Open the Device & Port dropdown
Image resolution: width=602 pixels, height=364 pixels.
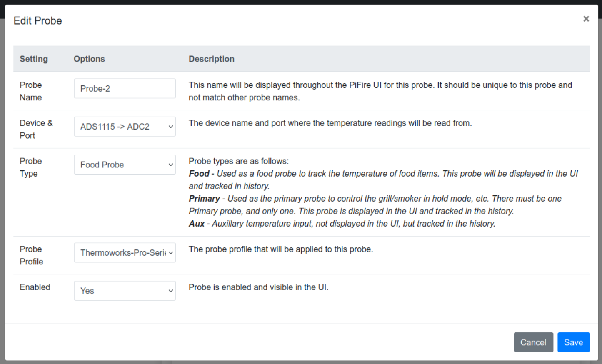tap(125, 127)
